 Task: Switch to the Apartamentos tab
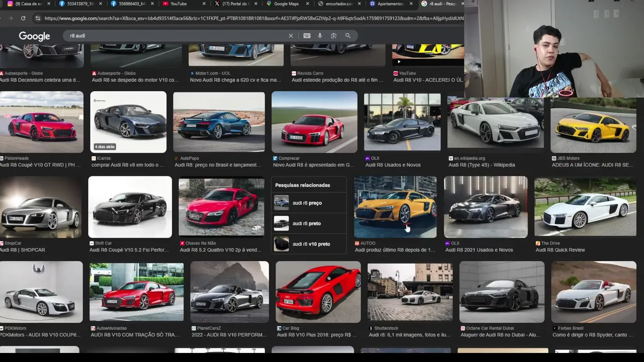(391, 4)
